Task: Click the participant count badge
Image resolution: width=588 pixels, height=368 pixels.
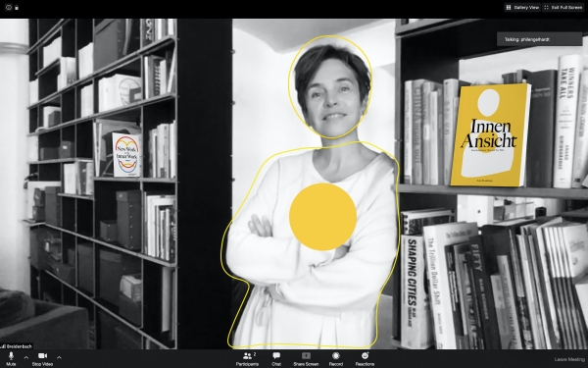Action: [x=255, y=354]
